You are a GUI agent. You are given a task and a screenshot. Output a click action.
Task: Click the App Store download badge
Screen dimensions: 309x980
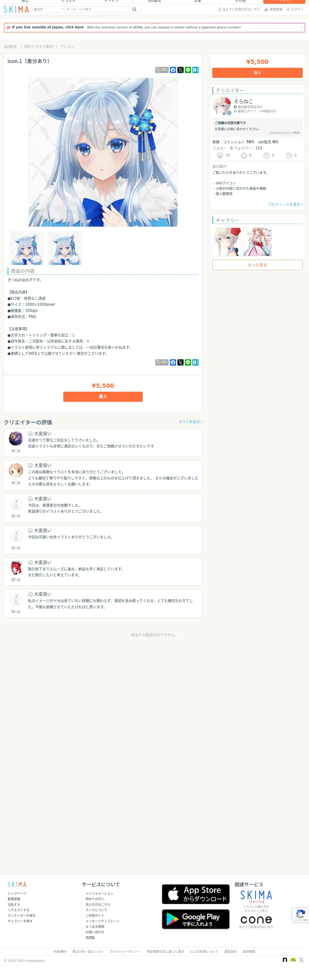tap(196, 894)
